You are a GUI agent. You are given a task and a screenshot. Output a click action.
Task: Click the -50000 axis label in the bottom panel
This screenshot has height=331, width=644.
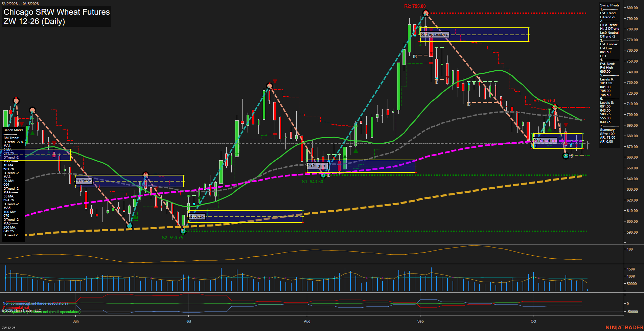point(632,312)
